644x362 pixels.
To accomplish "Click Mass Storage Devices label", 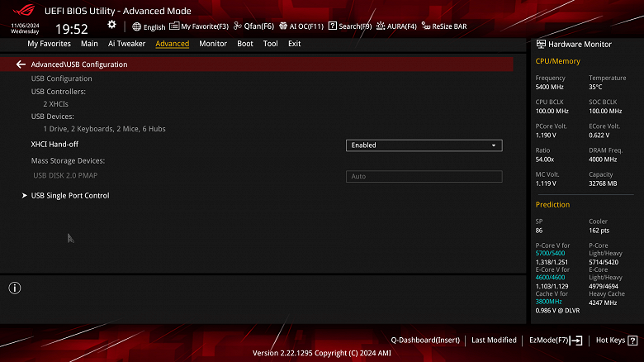I will (x=68, y=161).
